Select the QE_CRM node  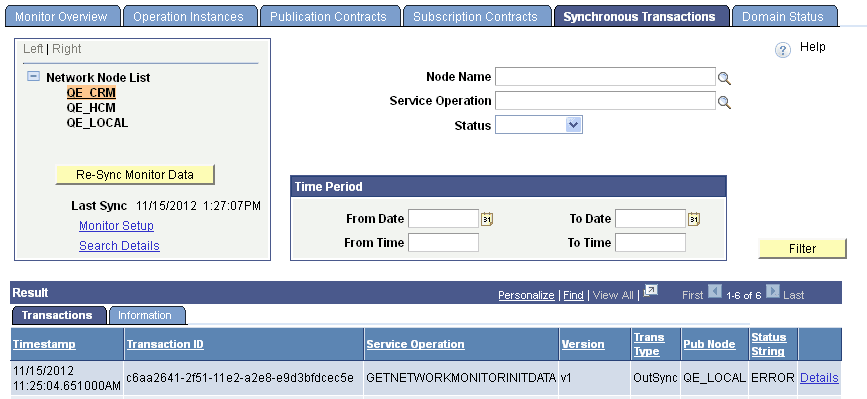[91, 93]
